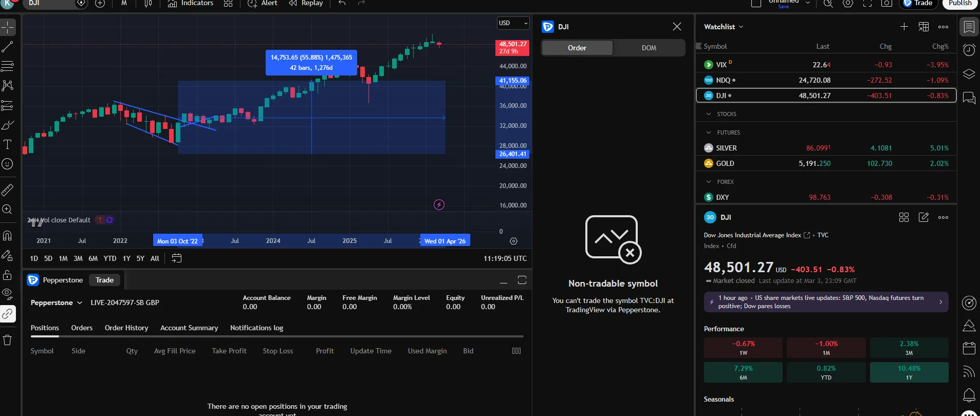Open the layout setup square icon

[x=756, y=4]
